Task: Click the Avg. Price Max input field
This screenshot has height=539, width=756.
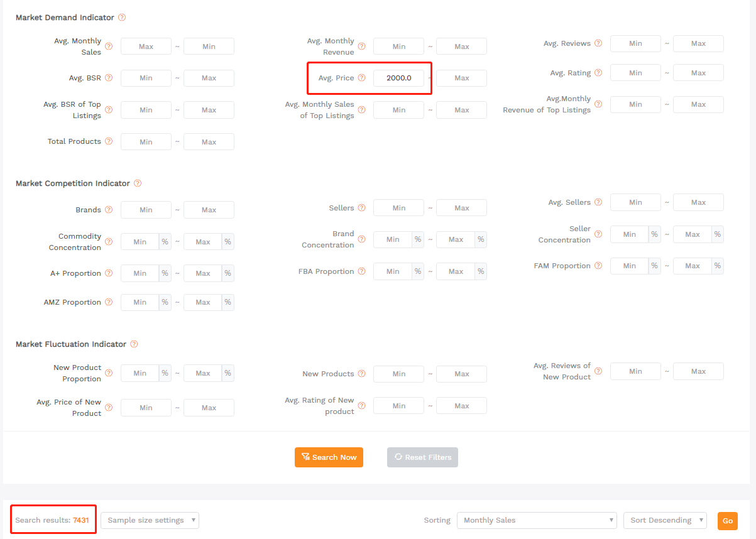Action: pyautogui.click(x=461, y=78)
